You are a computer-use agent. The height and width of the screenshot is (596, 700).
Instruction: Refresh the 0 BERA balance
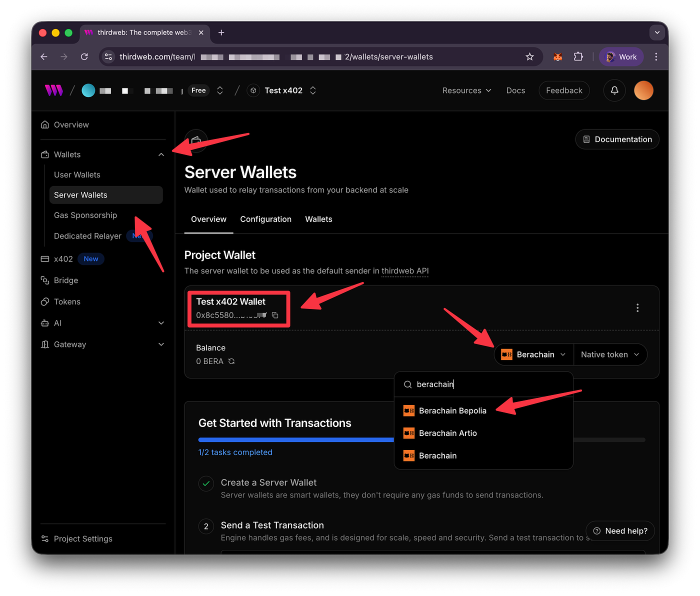pos(231,361)
